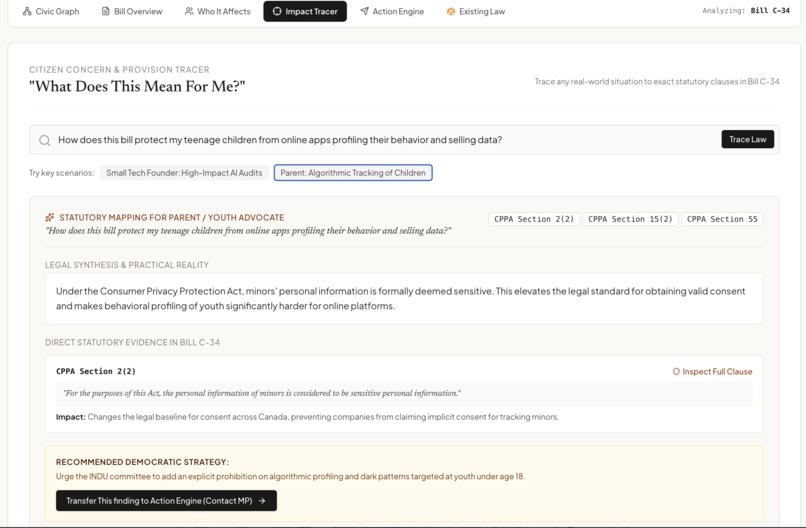Screen dimensions: 806x528
Task: Open the CPPA Section 15(2) tag
Action: click(630, 219)
